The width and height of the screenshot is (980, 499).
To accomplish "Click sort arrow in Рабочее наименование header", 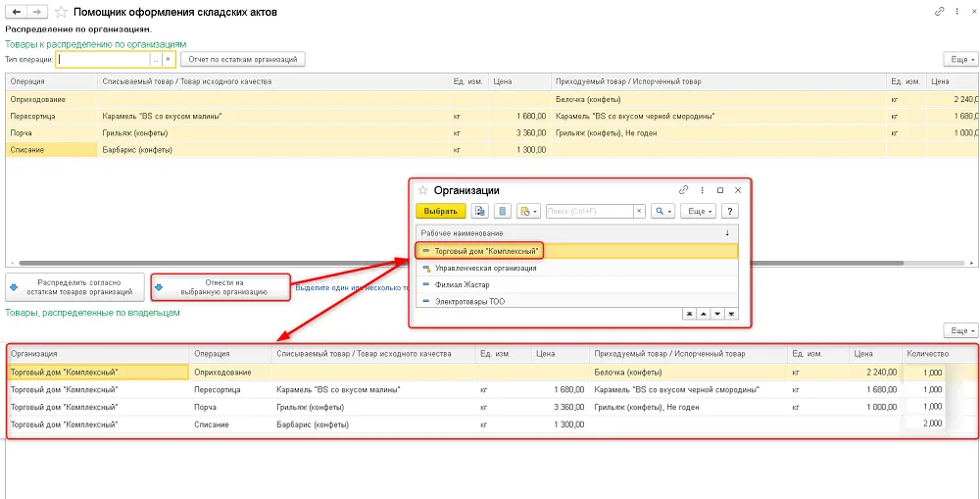I will 727,233.
